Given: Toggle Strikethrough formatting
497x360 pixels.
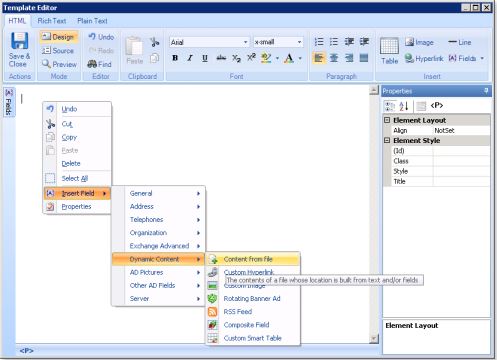Looking at the screenshot, I should (221, 58).
